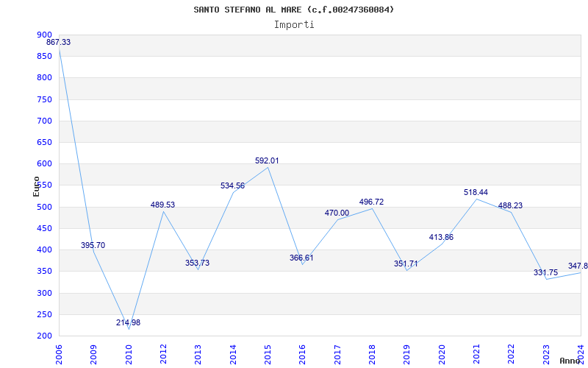Click the 2019 x-axis year label
The width and height of the screenshot is (588, 368).
[x=407, y=355]
